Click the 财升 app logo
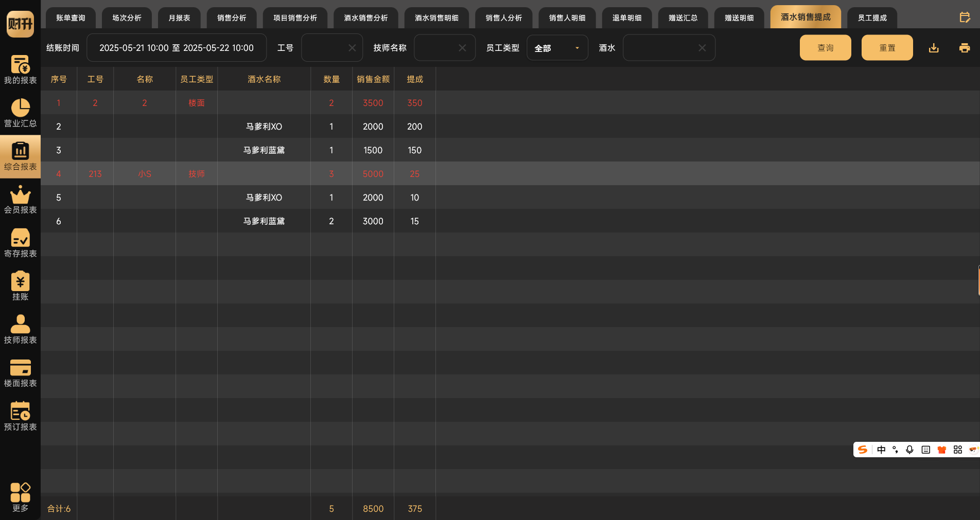 20,24
